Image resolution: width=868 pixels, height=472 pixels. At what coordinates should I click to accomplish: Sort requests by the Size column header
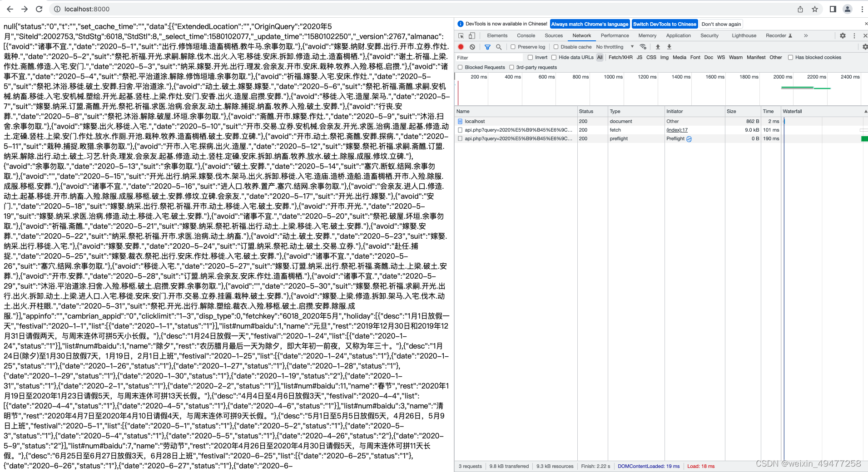click(743, 111)
